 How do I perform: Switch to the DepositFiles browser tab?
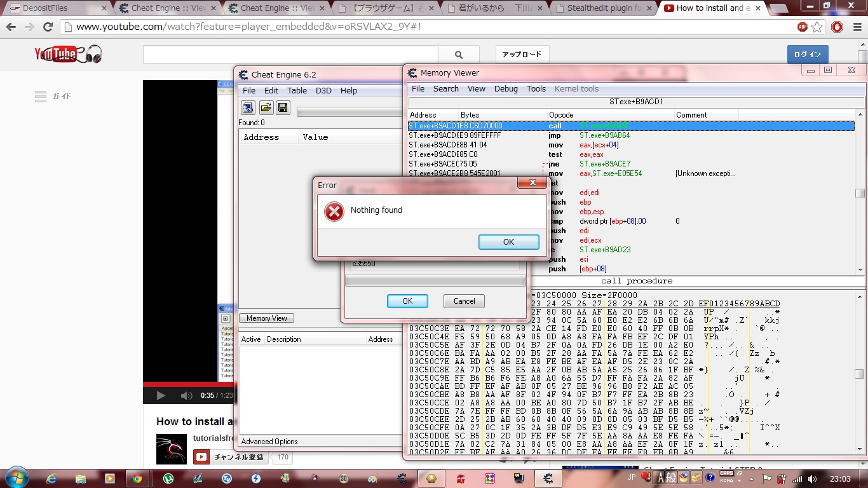coord(57,8)
